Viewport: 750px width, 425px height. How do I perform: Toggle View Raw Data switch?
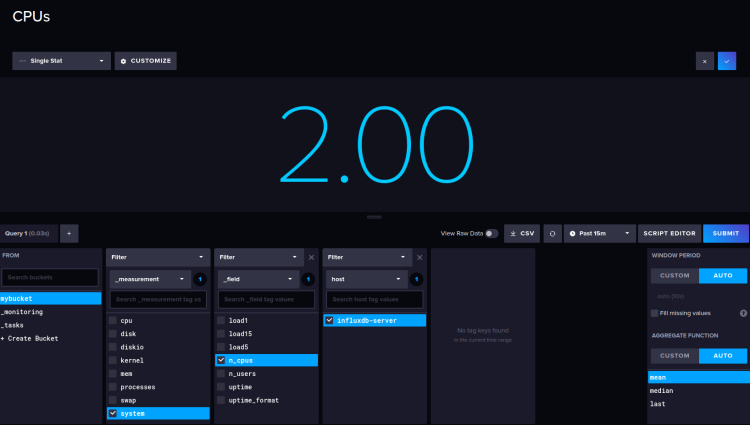[491, 233]
